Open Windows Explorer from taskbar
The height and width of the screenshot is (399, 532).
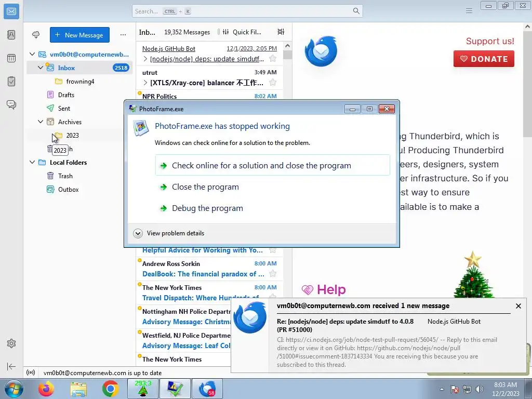tap(78, 389)
